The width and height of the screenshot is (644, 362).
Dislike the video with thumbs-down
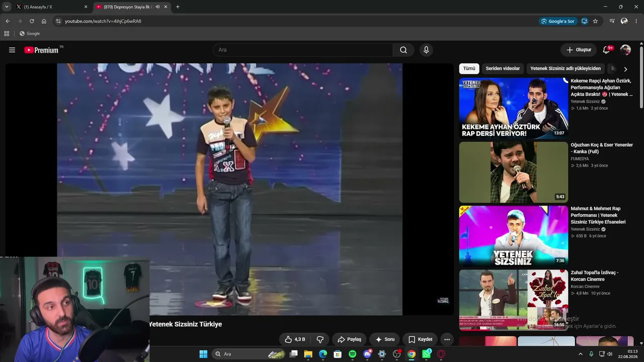pos(320,339)
